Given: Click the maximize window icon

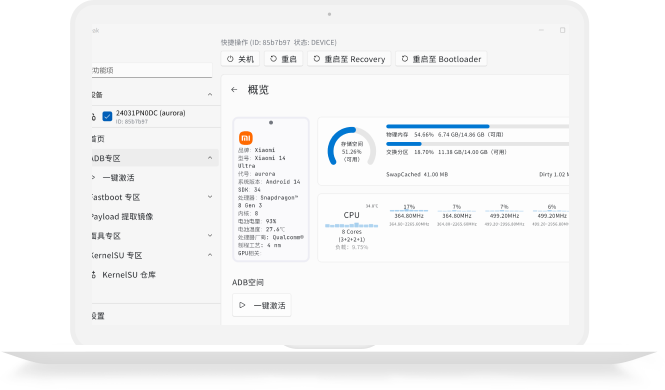Looking at the screenshot, I should (562, 30).
